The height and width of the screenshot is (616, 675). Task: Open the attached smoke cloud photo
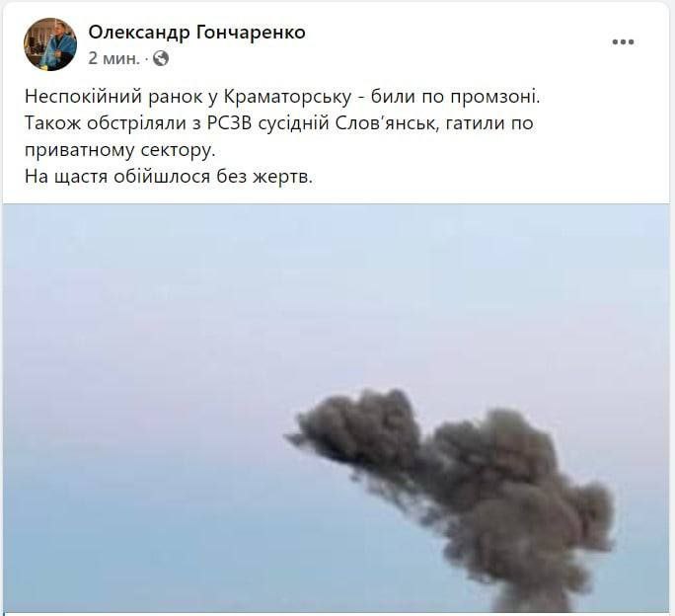point(337,408)
